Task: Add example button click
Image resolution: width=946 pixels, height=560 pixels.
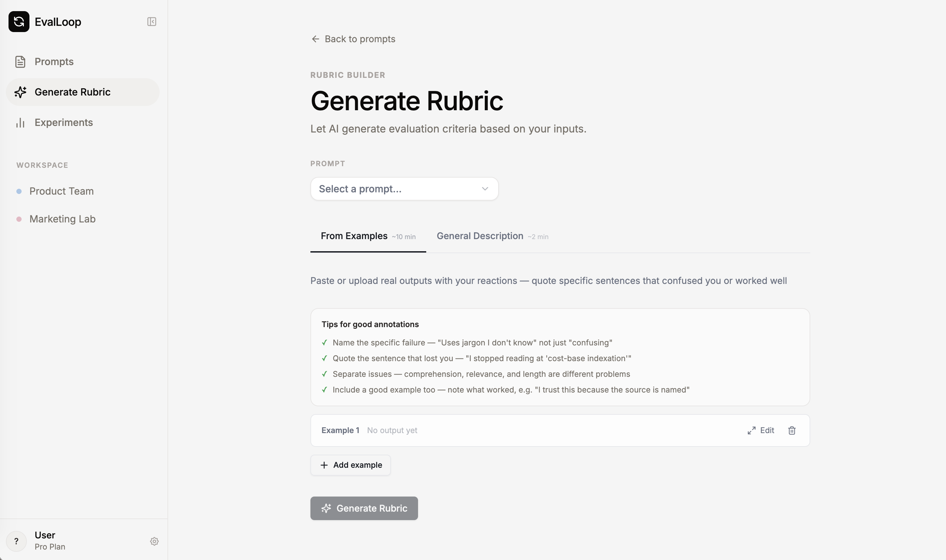Action: (351, 465)
